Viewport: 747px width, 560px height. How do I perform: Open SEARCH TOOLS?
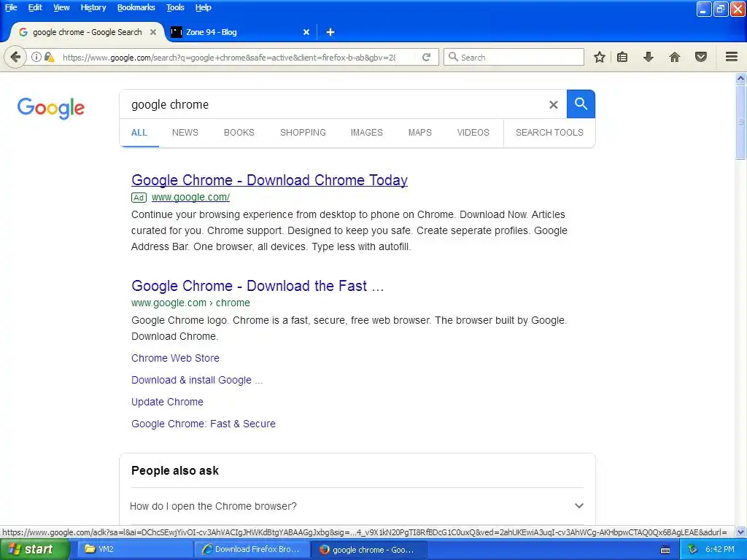tap(549, 133)
